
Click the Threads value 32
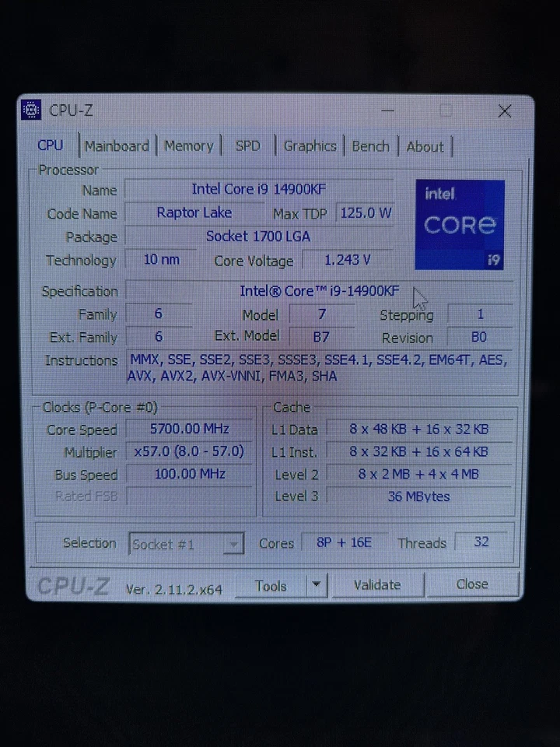tap(481, 542)
